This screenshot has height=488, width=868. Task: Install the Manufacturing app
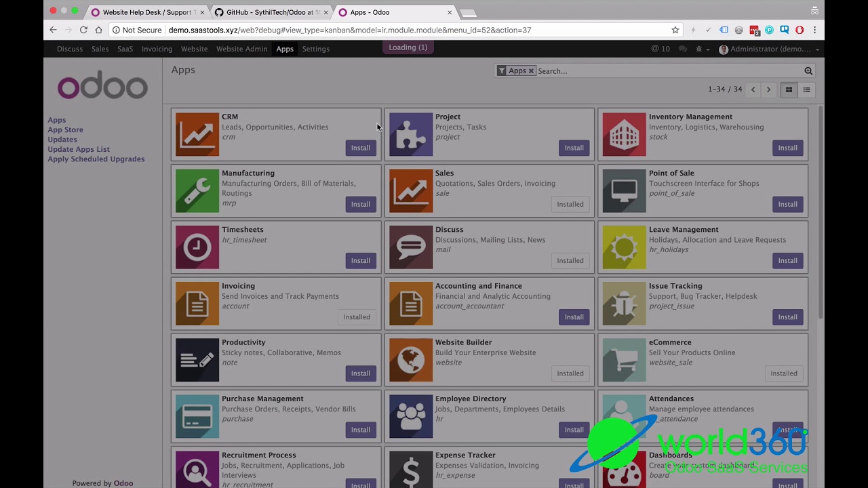click(361, 204)
